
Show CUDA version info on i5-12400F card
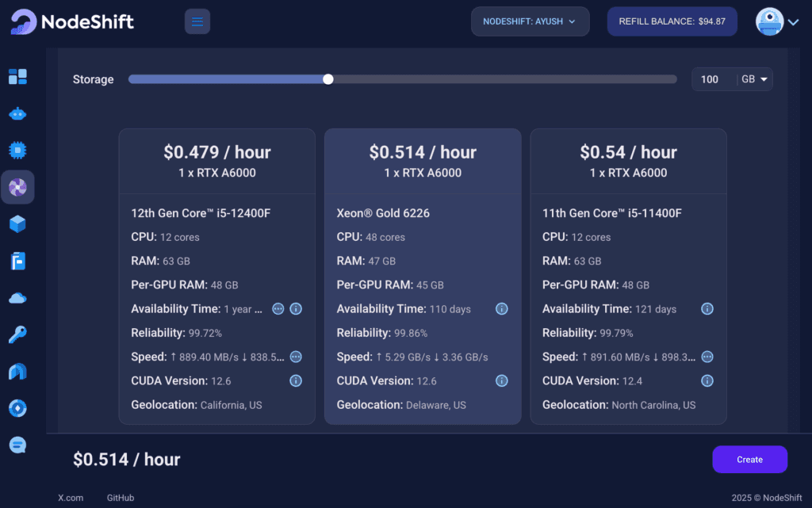click(296, 380)
